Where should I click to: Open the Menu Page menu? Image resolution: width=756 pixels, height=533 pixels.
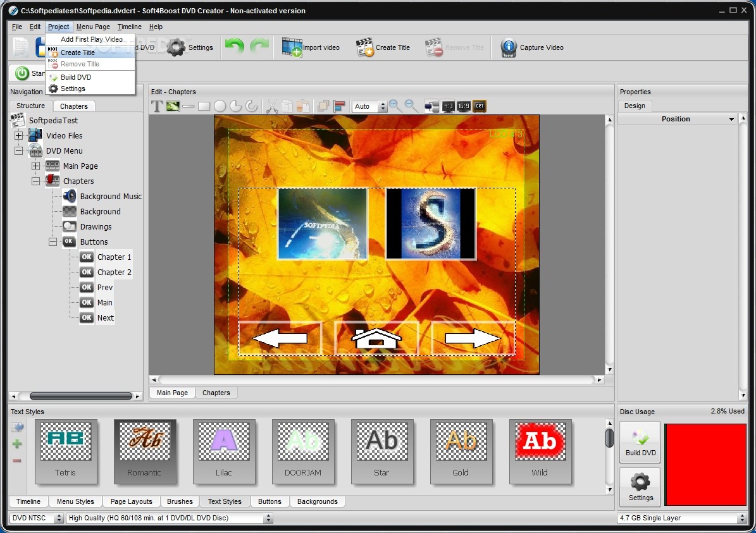[93, 27]
